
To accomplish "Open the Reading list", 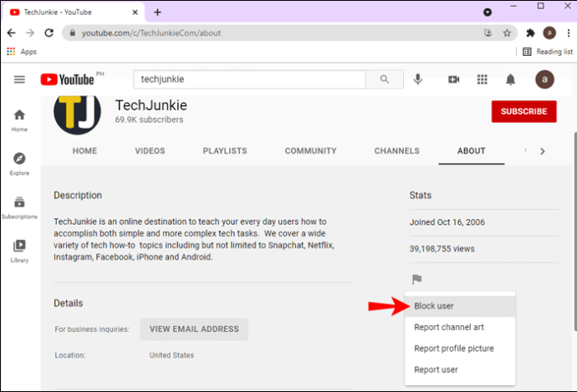I will 548,52.
